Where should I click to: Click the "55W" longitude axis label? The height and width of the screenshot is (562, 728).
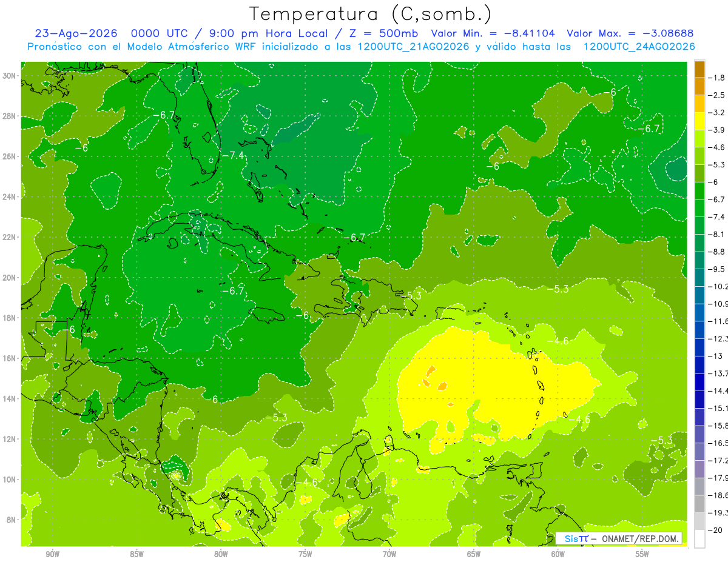click(642, 554)
